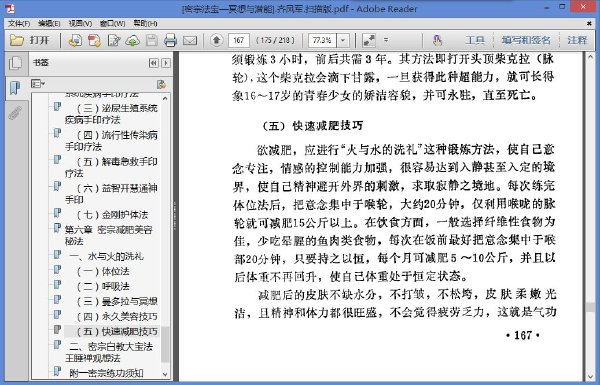The width and height of the screenshot is (600, 385).
Task: Open the Comment (注释) pane
Action: [577, 40]
